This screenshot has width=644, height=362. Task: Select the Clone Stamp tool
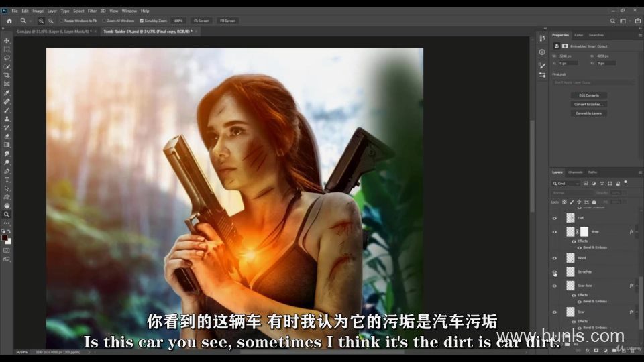coord(7,119)
